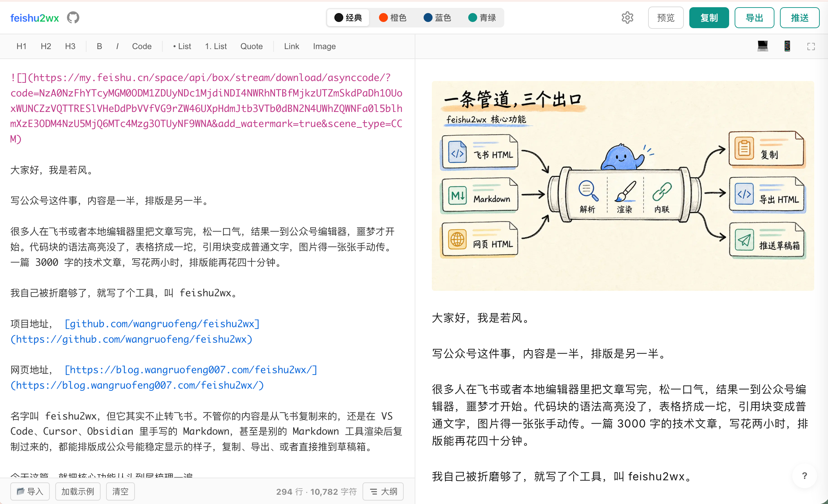Insert a Link
The width and height of the screenshot is (828, 504).
point(291,46)
